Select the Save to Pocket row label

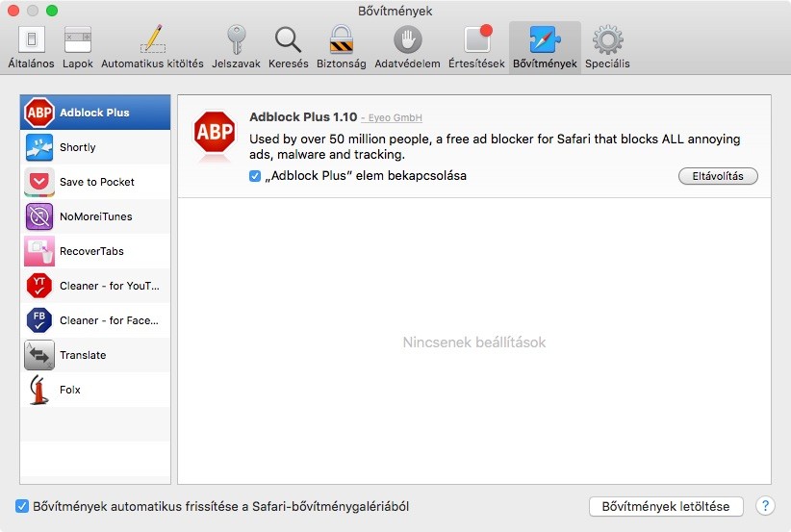pyautogui.click(x=97, y=182)
